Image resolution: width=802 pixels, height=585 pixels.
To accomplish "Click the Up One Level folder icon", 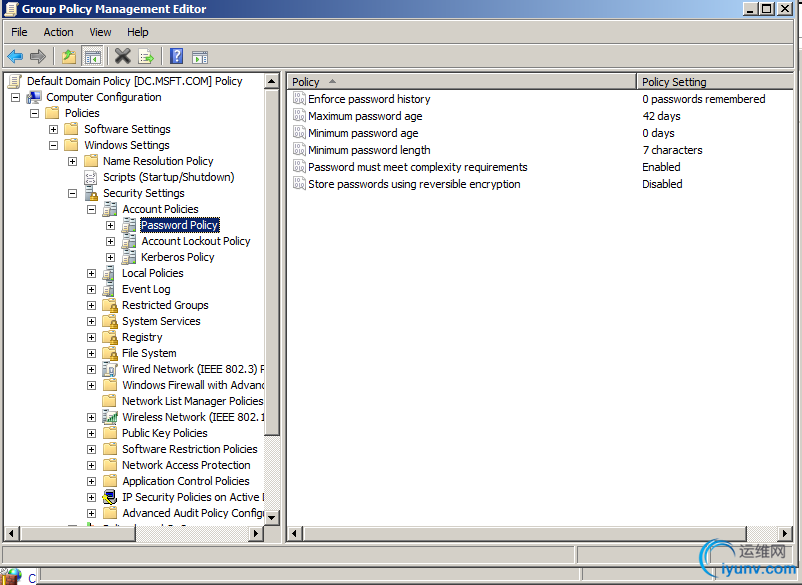I will coord(68,56).
